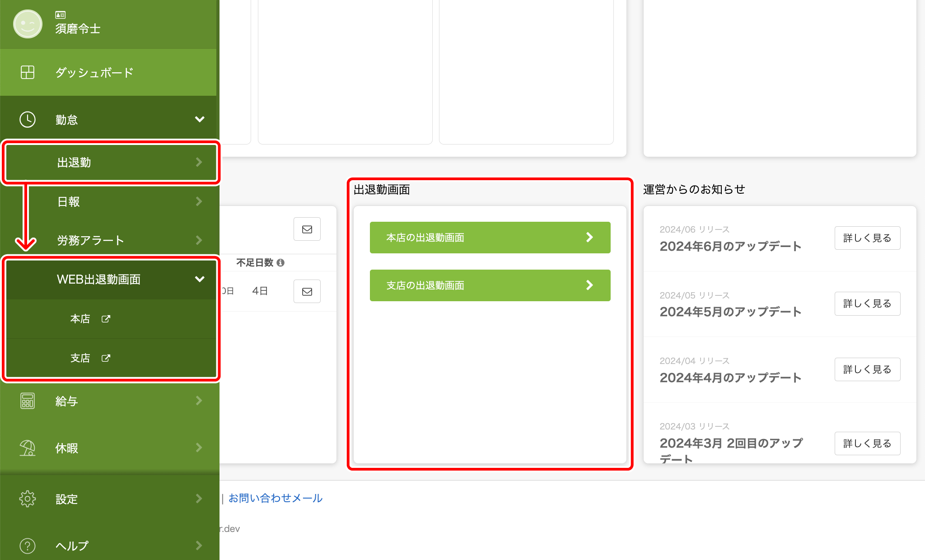Open 本店の出退勤画面 green button

[490, 238]
